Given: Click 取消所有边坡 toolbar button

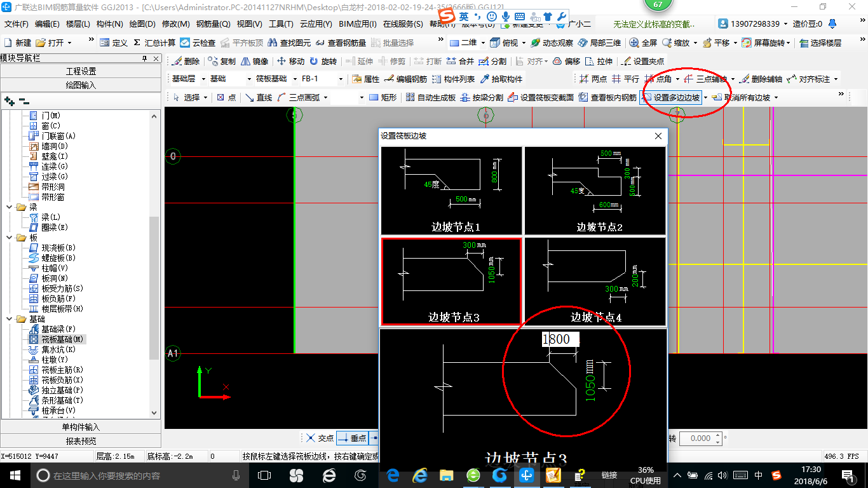Looking at the screenshot, I should 741,97.
